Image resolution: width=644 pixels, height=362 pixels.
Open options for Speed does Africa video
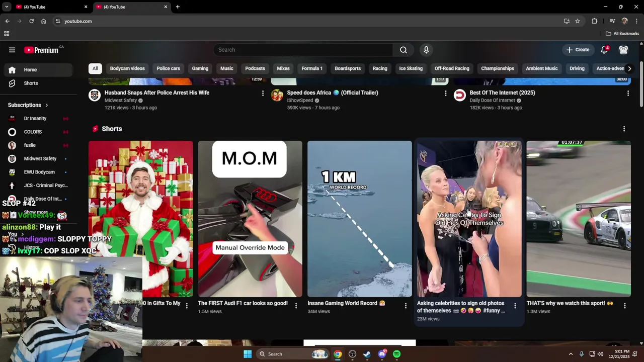(x=445, y=94)
